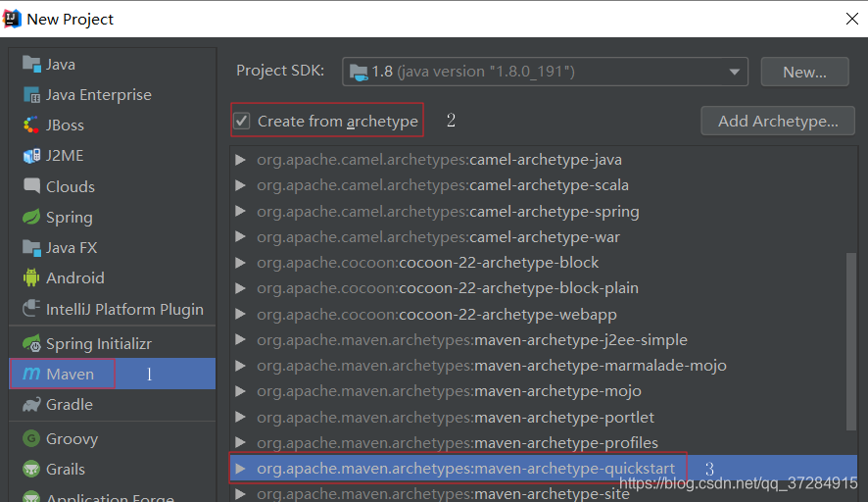Select Android project type

click(113, 277)
